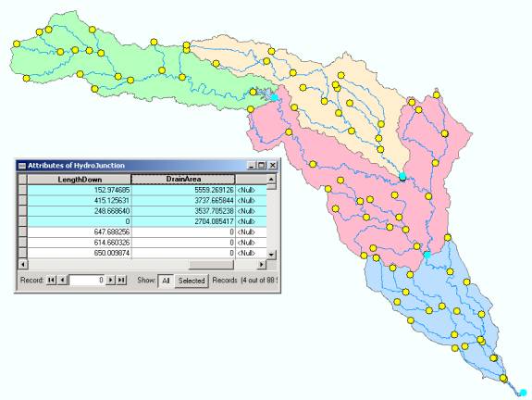This screenshot has width=532, height=400.
Task: Show only Selected records
Action: point(192,281)
